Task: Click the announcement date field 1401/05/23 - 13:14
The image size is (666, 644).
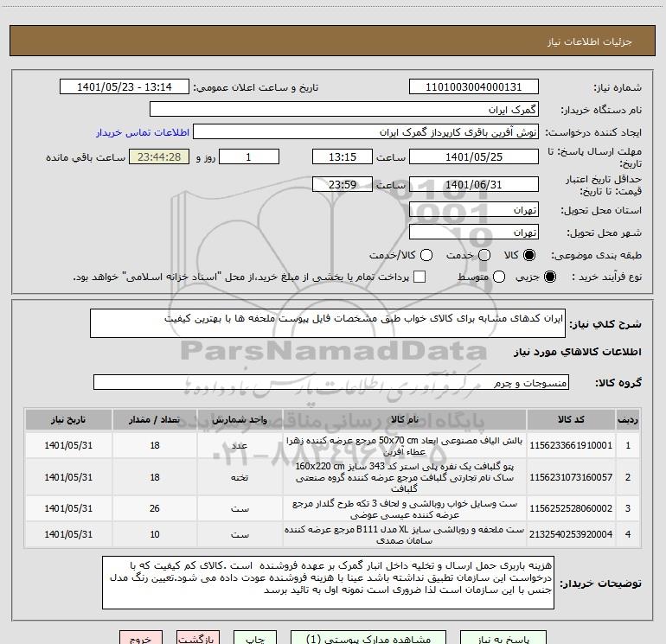Action: tap(124, 87)
